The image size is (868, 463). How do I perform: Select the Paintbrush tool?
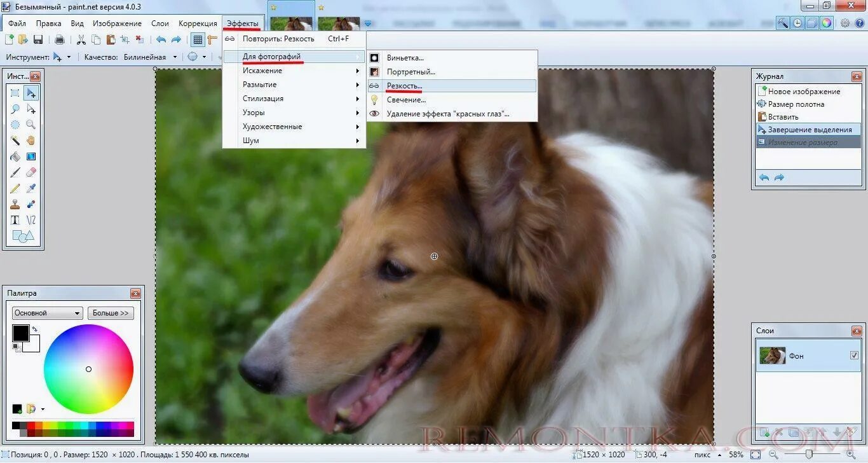click(15, 172)
